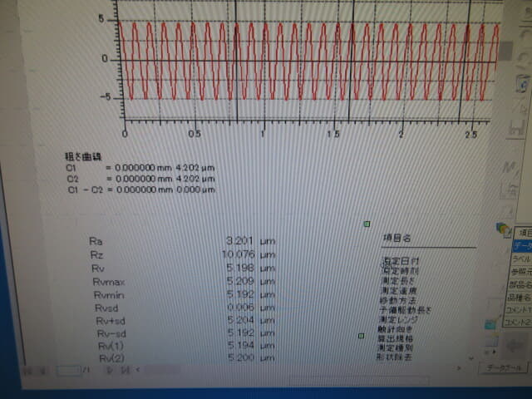Click the right arrow of the horizontal scrollbar
The height and width of the screenshot is (399, 532).
coord(459,367)
